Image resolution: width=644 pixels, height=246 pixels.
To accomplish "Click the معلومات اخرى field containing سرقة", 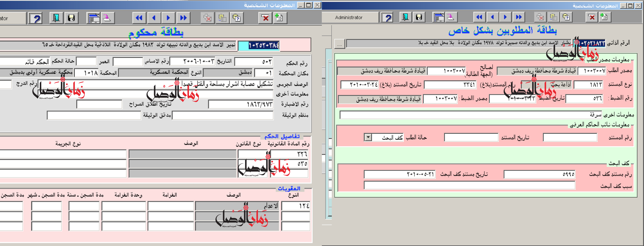I will pos(471,115).
